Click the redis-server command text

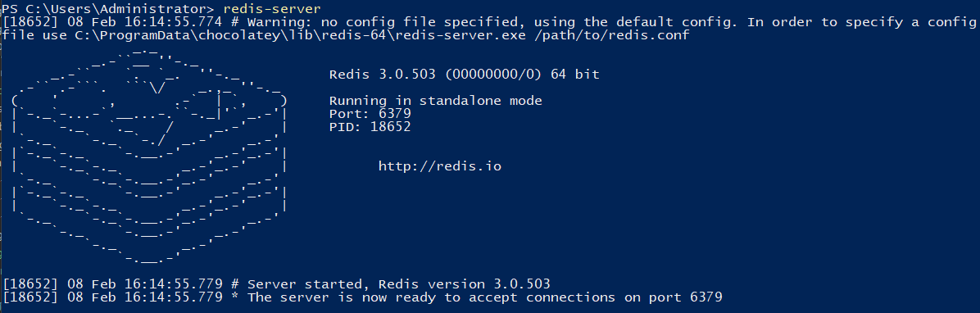tap(272, 9)
